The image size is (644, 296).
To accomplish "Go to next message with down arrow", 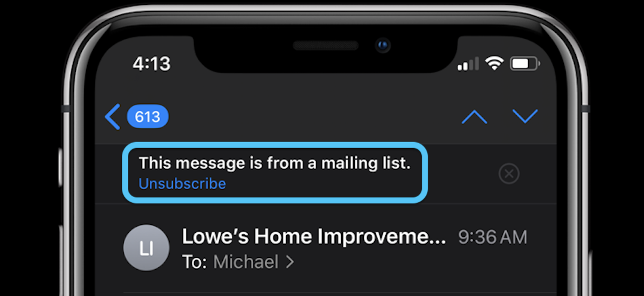I will [525, 116].
